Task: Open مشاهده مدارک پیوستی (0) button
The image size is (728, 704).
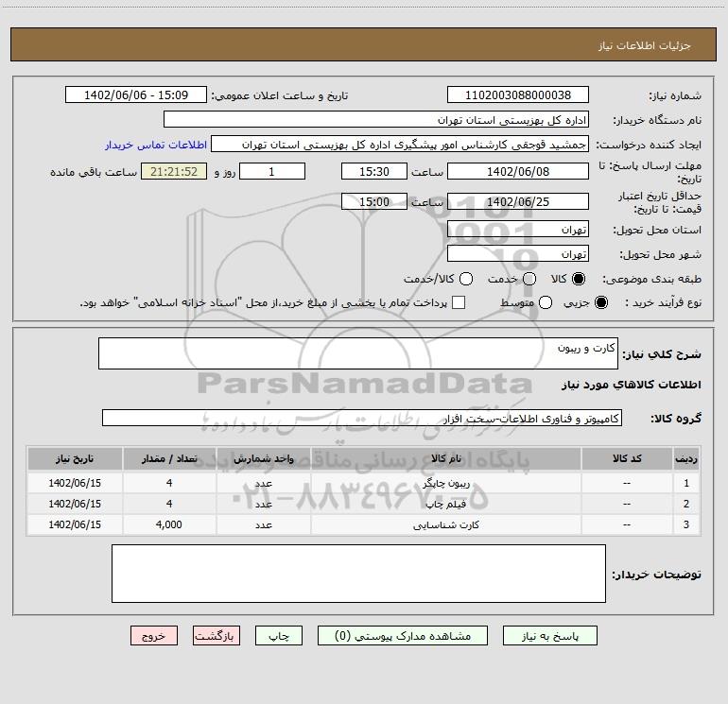Action: [x=403, y=636]
